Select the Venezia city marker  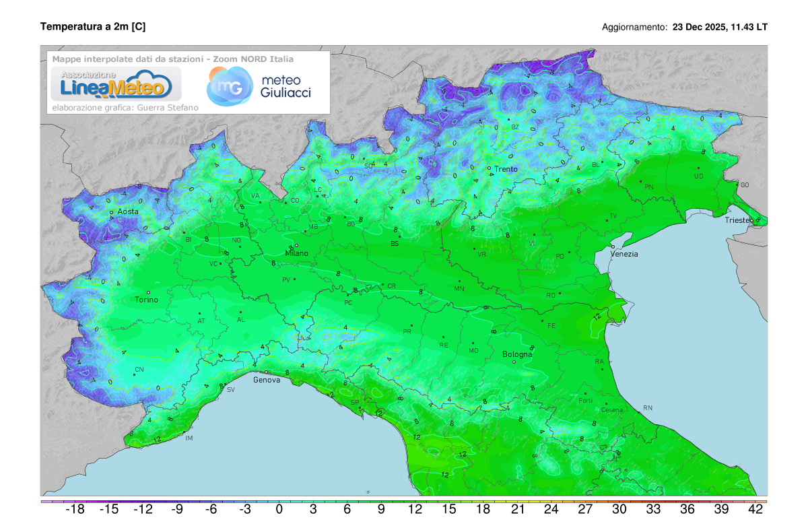point(613,246)
